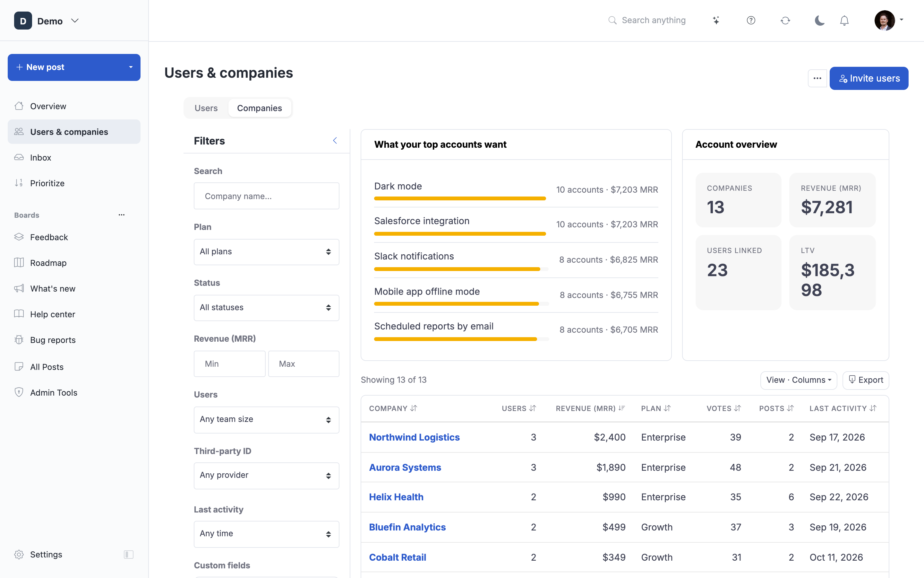Sort the table by Revenue (MRR) column

[590, 408]
